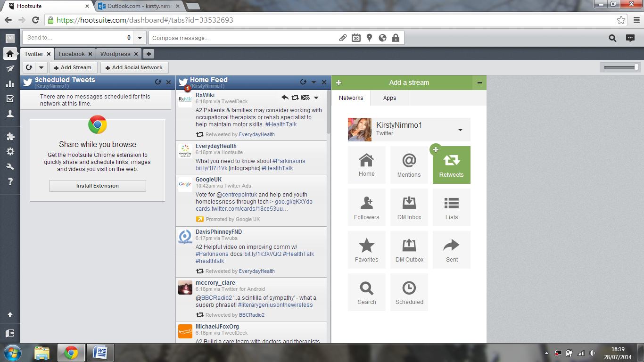This screenshot has width=644, height=362.
Task: Open Settings gear icon in the sidebar
Action: click(x=10, y=152)
